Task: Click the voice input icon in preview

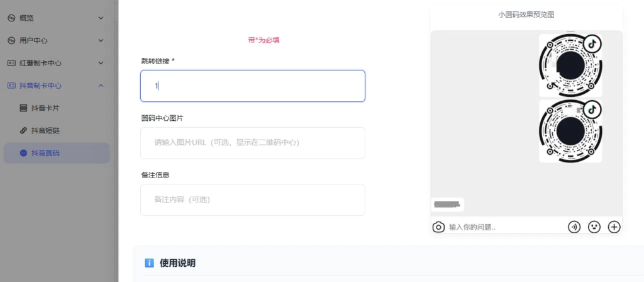Action: pyautogui.click(x=574, y=227)
